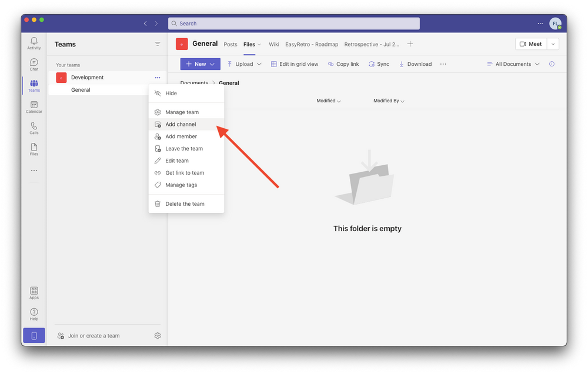Choose Add member from the menu
Screen dimensions: 588x374
(x=186, y=136)
